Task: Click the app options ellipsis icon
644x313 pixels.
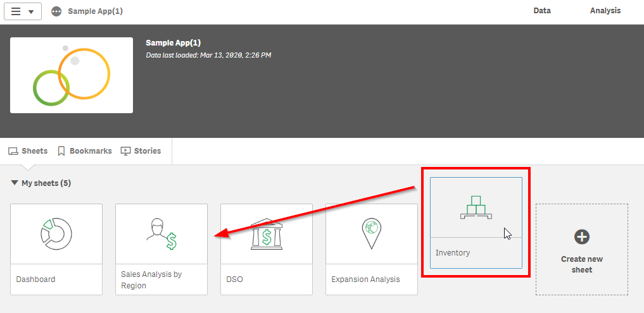Action: point(56,11)
